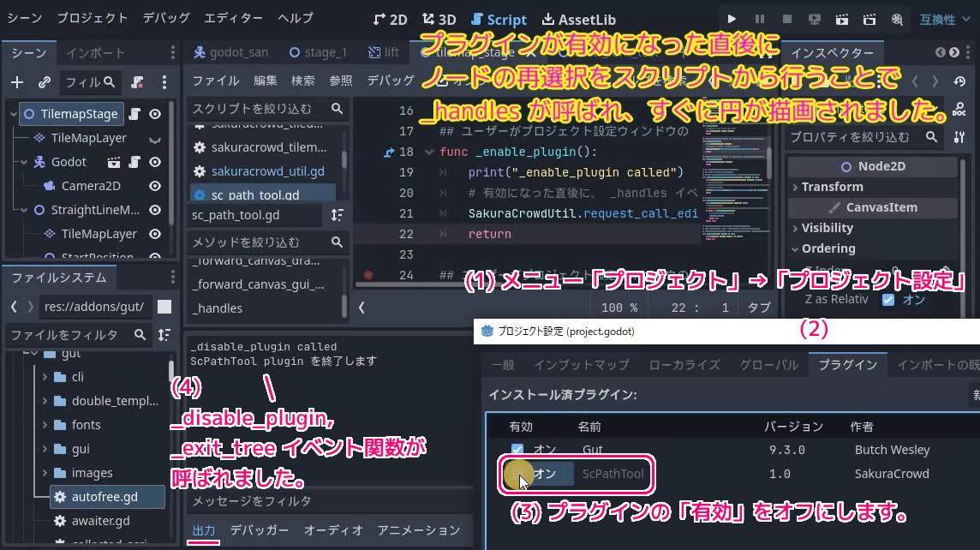
Task: Open the エディター menu
Action: (233, 18)
